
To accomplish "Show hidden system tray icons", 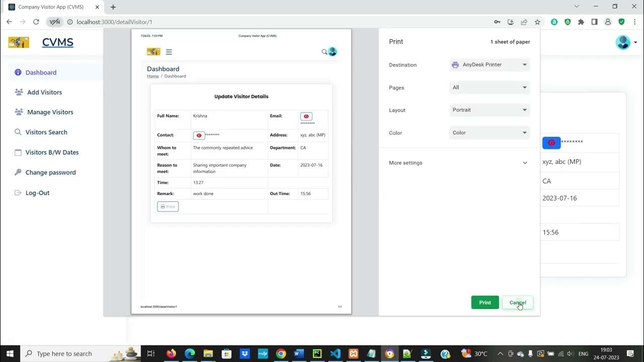I will (500, 353).
